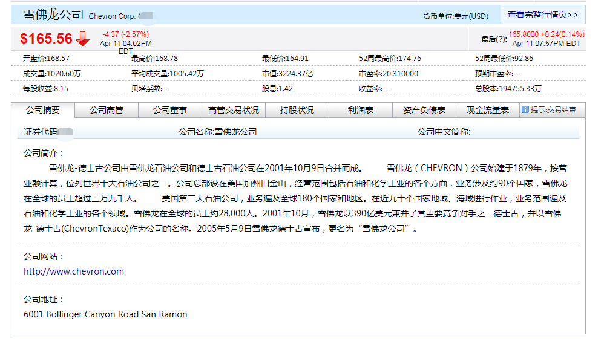This screenshot has width=604, height=364.
Task: Click the 公司地址: heading
Action: [x=44, y=299]
